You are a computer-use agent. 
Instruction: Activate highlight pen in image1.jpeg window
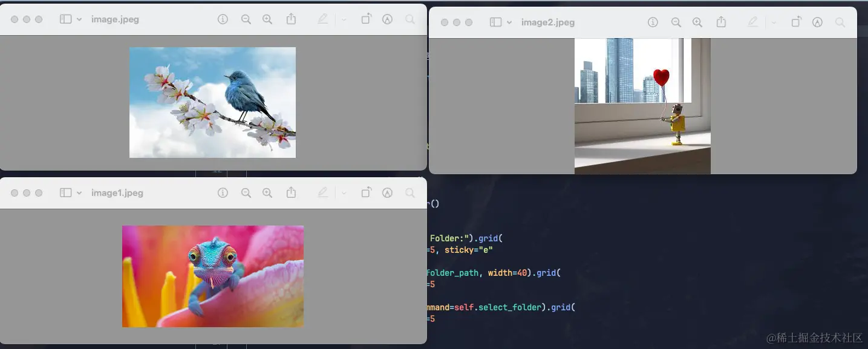click(x=322, y=193)
